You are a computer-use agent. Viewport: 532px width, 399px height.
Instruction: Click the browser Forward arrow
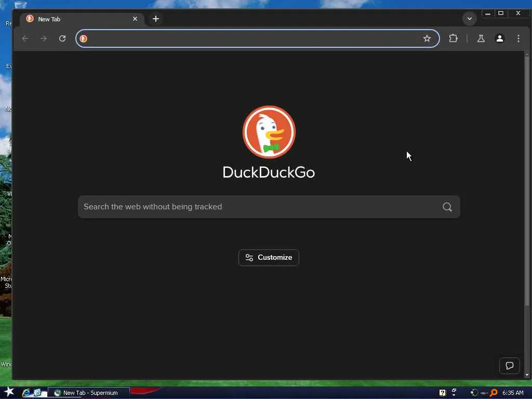click(x=44, y=38)
